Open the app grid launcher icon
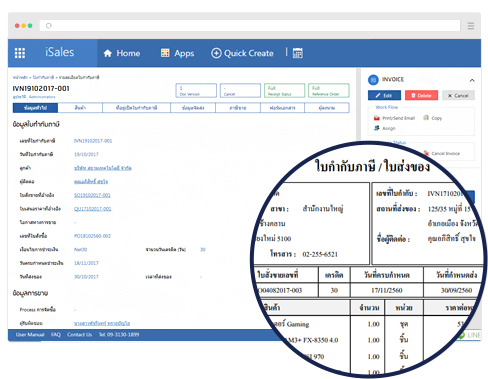 tap(20, 53)
